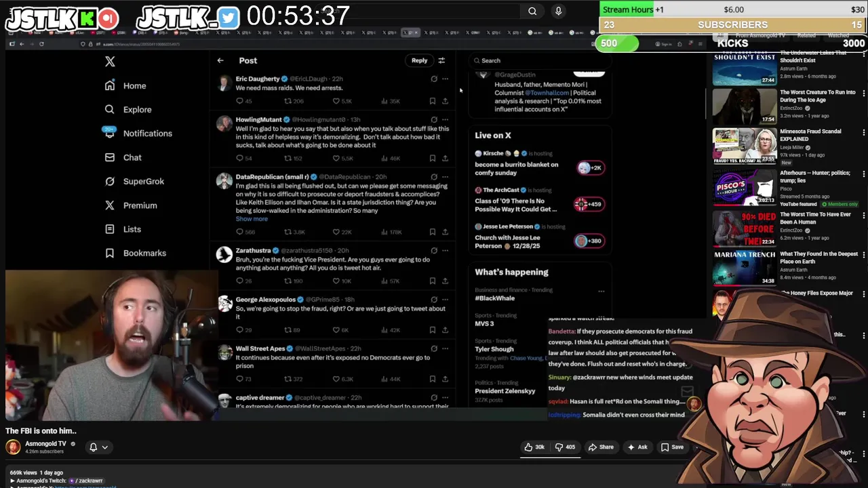
Task: Reply to Eric Daugherty's post via comment icon
Action: pos(239,101)
